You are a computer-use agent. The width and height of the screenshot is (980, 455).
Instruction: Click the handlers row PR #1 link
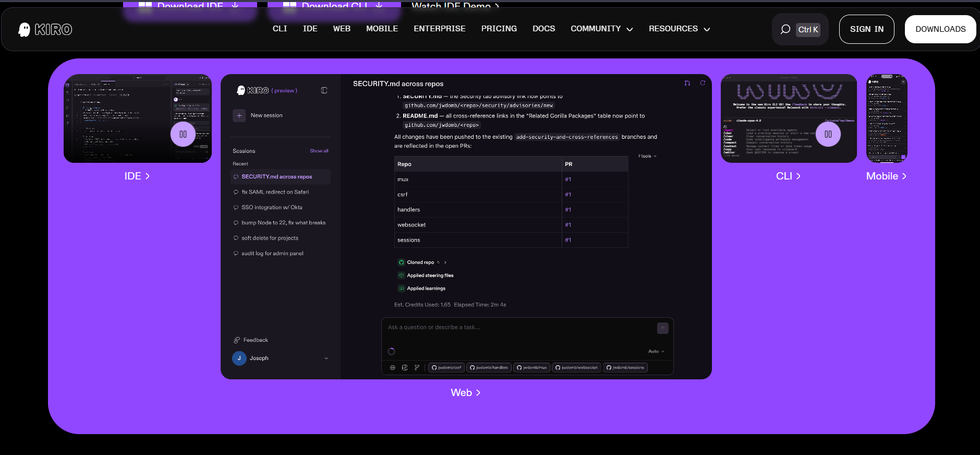(568, 210)
